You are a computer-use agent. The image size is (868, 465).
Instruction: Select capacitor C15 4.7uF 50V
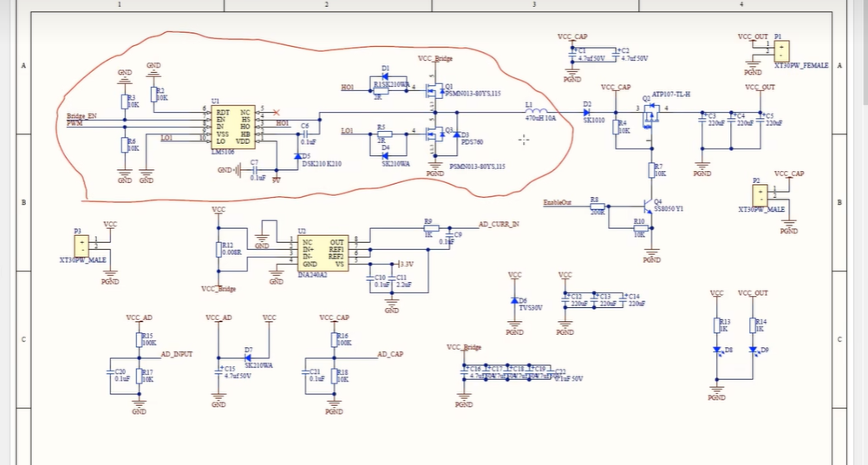point(219,370)
